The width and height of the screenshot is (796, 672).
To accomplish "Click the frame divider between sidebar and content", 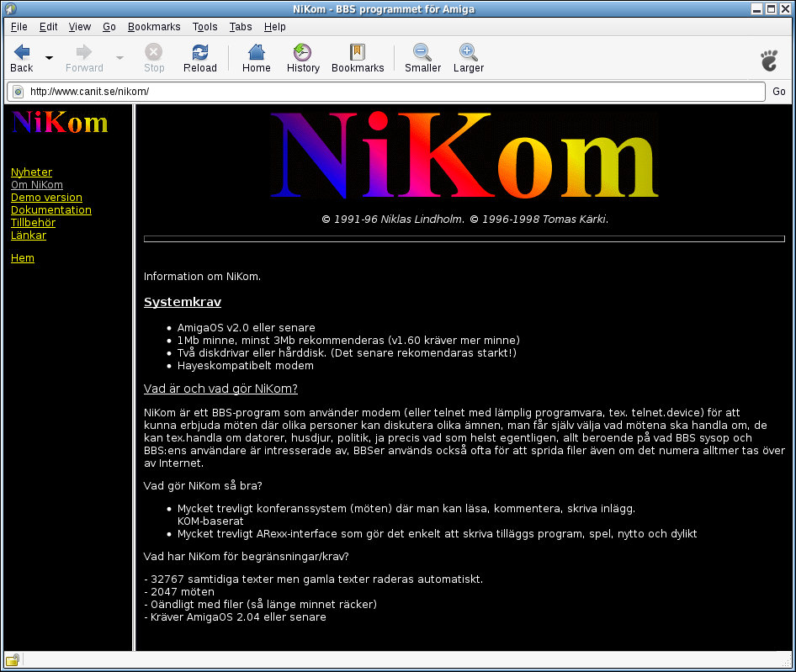I will (134, 378).
